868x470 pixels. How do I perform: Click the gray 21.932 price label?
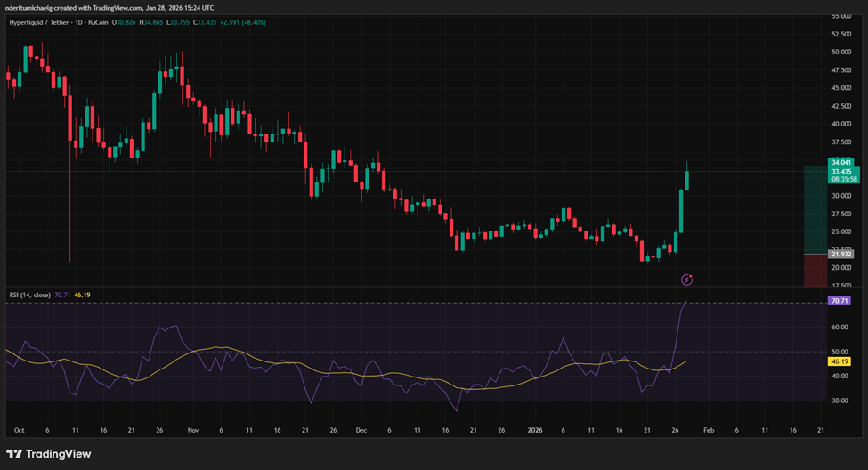[x=840, y=255]
